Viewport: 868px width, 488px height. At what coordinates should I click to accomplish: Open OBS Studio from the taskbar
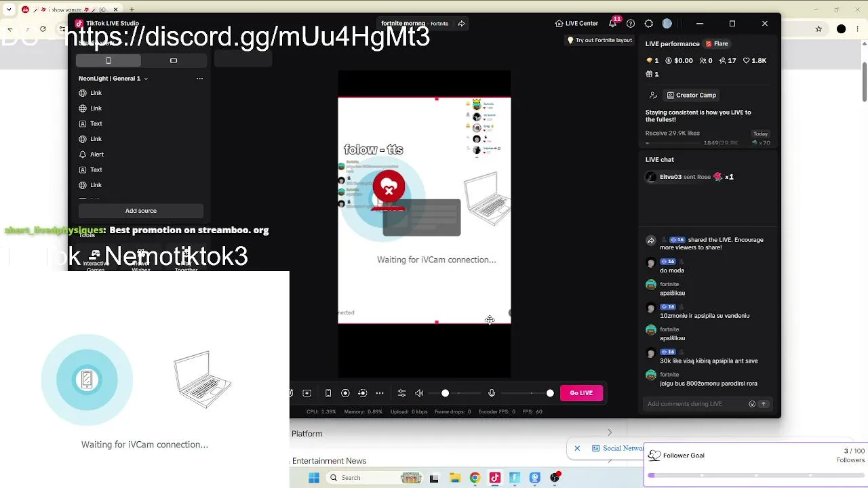(x=555, y=478)
